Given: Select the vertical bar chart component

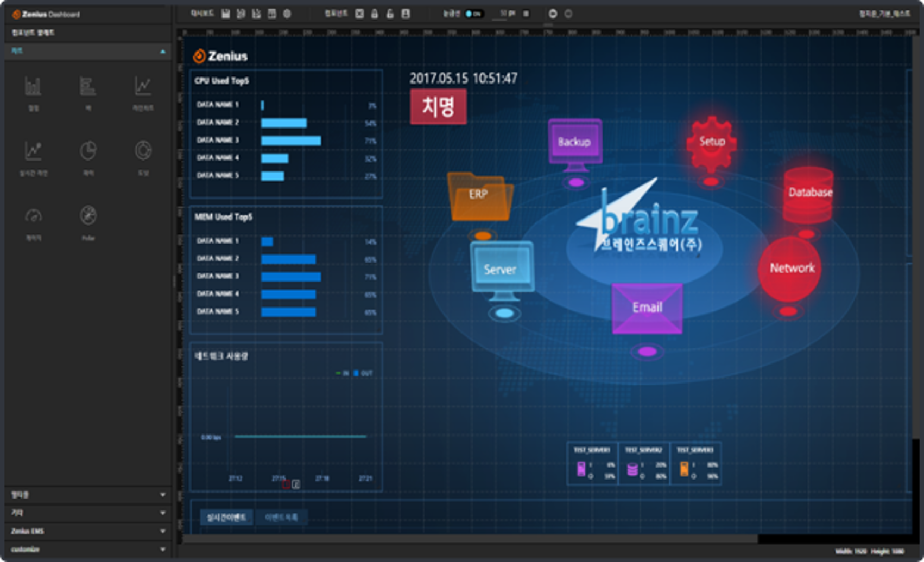Looking at the screenshot, I should (x=33, y=87).
